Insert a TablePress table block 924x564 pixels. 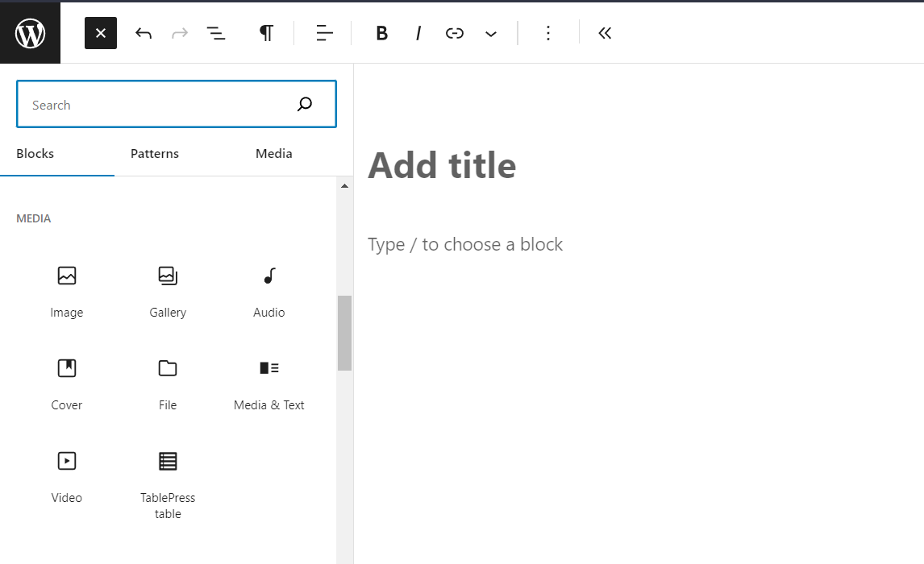168,484
